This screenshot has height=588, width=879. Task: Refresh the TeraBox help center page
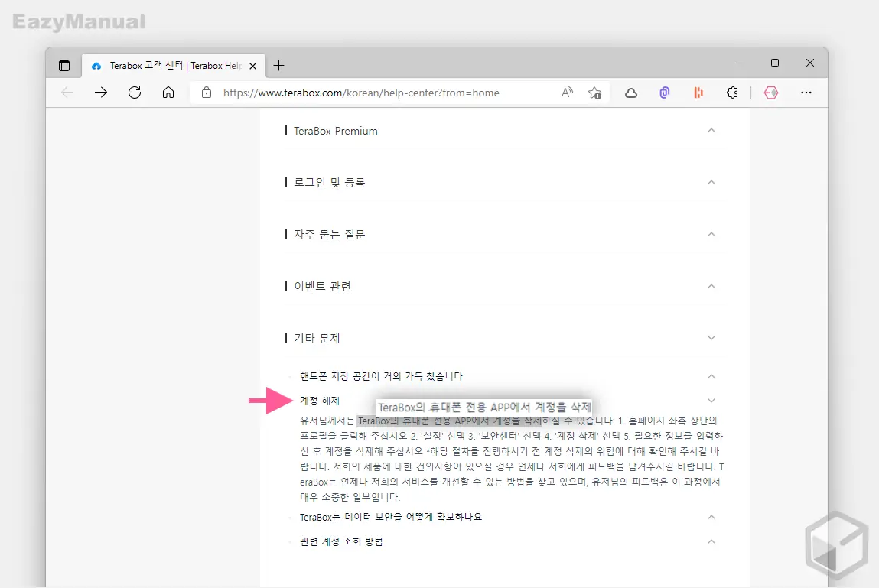135,93
